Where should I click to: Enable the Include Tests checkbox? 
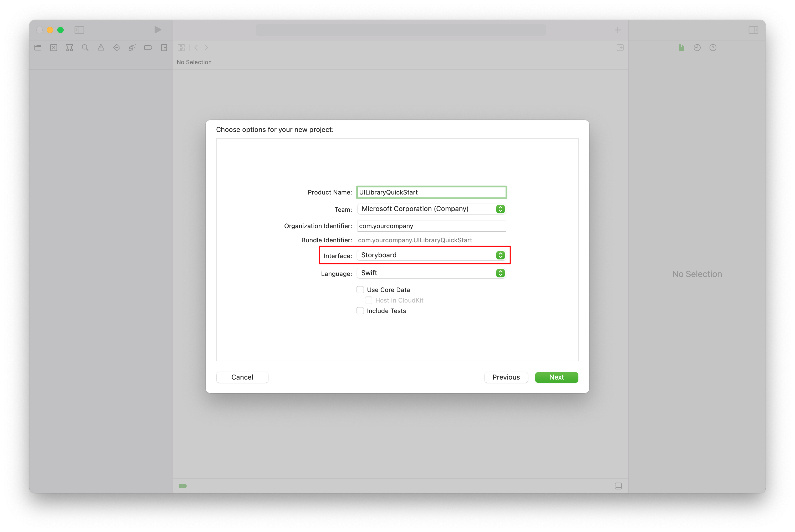point(360,310)
